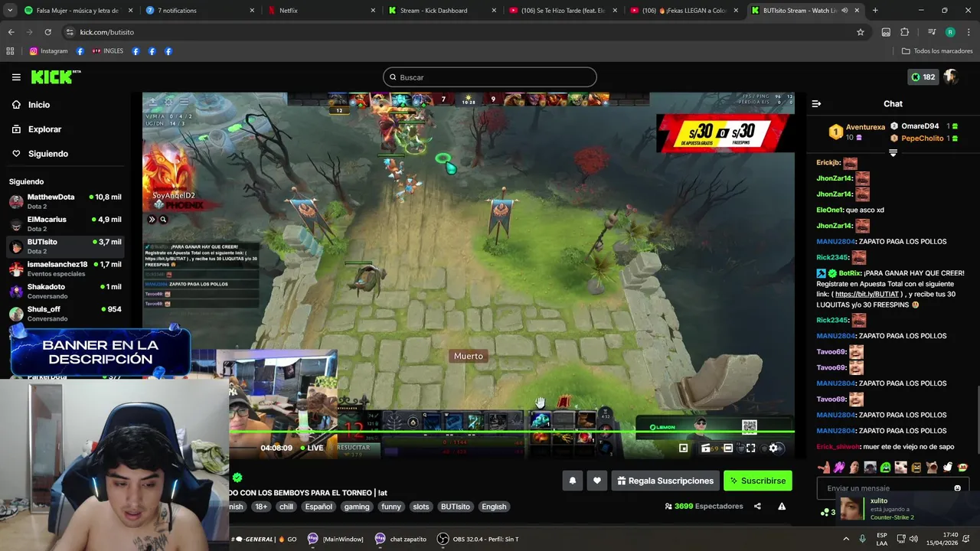Click the green Suscribirse button
This screenshot has width=980, height=551.
point(758,481)
